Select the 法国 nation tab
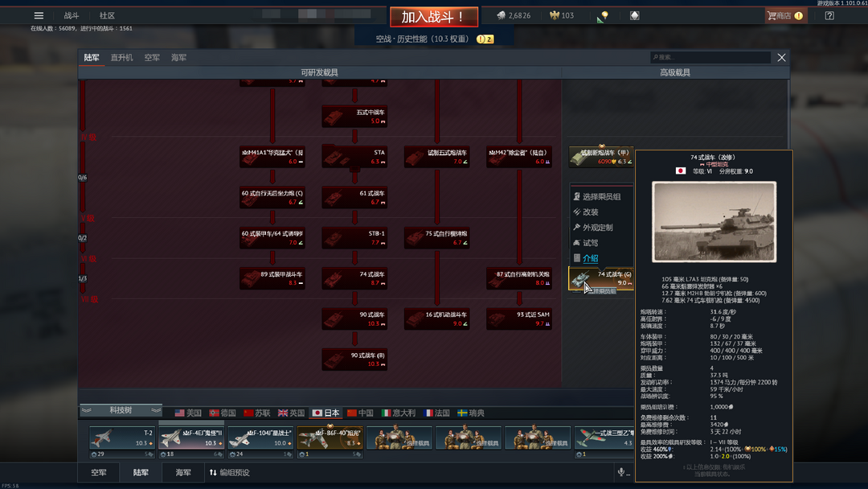868x489 pixels. (436, 413)
